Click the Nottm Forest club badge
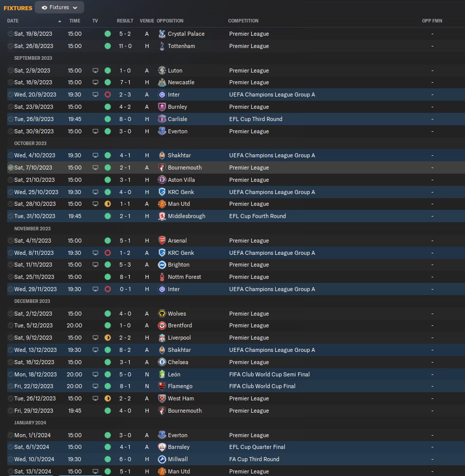 click(162, 277)
